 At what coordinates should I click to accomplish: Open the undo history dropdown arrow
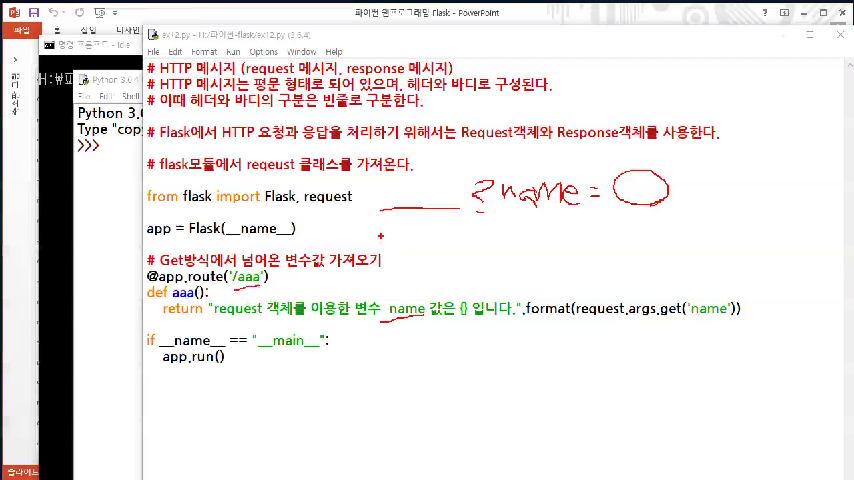click(63, 12)
